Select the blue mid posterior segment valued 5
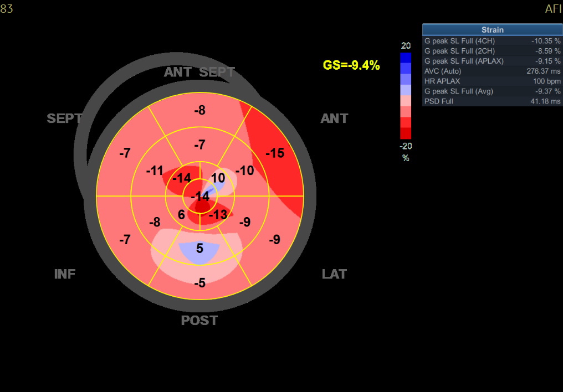Viewport: 563px width, 392px height. (199, 249)
